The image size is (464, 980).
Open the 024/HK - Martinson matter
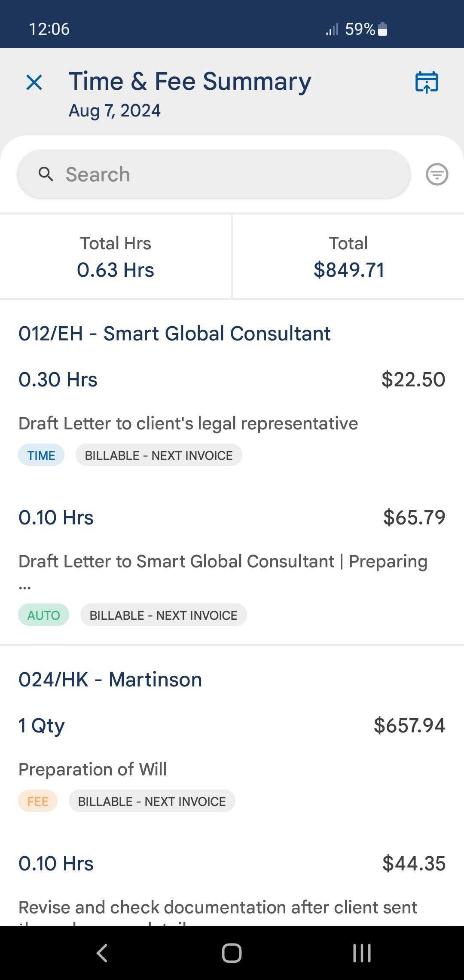110,680
